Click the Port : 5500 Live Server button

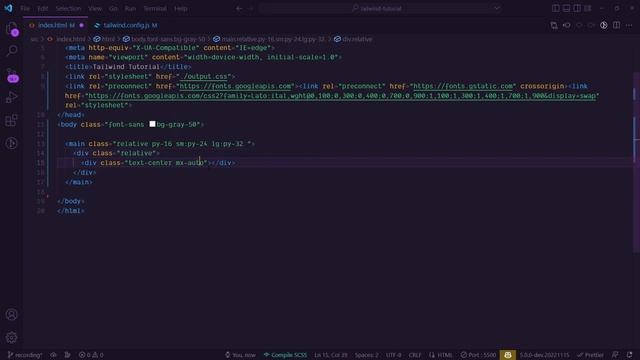pos(478,355)
